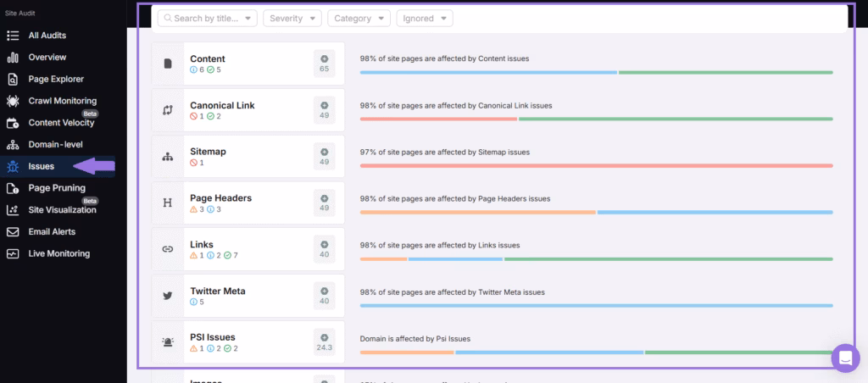The height and width of the screenshot is (383, 868).
Task: Expand the Ignored filter dropdown
Action: point(424,18)
